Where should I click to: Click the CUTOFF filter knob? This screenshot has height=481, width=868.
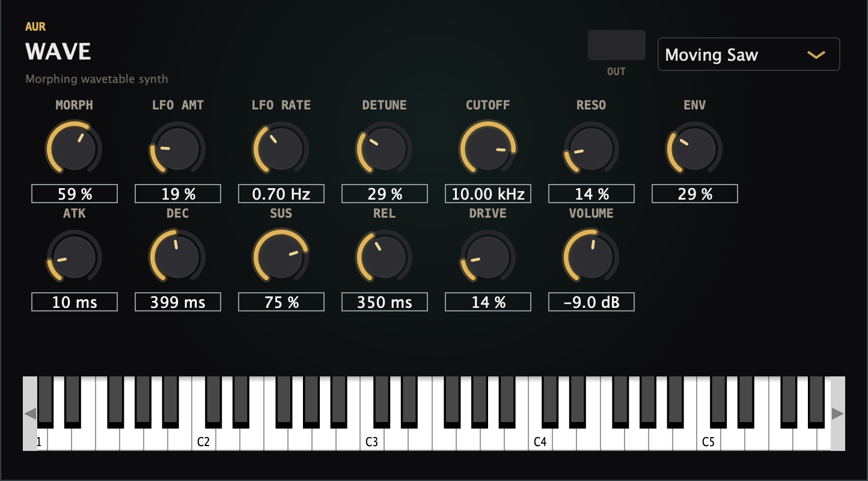tap(487, 148)
